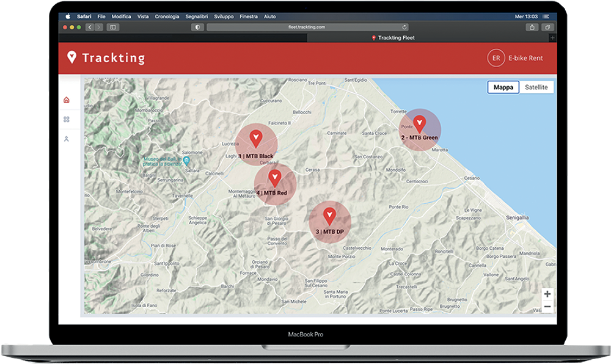Open the Apple menu
This screenshot has height=364, width=611.
[68, 16]
